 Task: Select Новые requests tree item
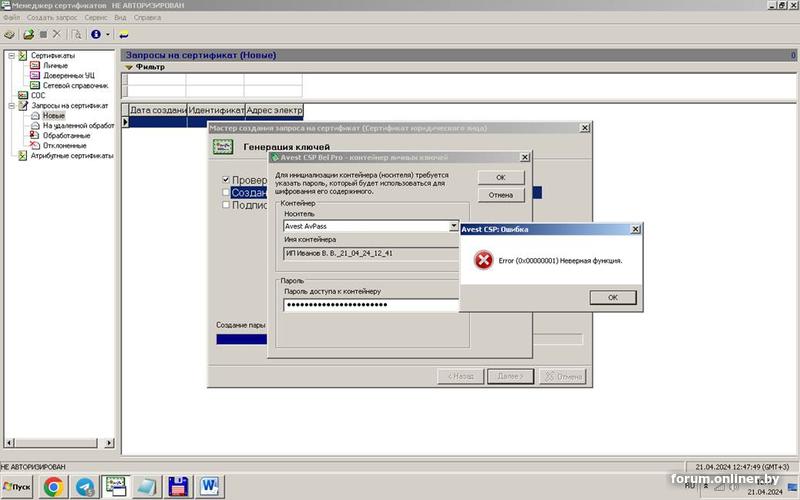coord(54,115)
